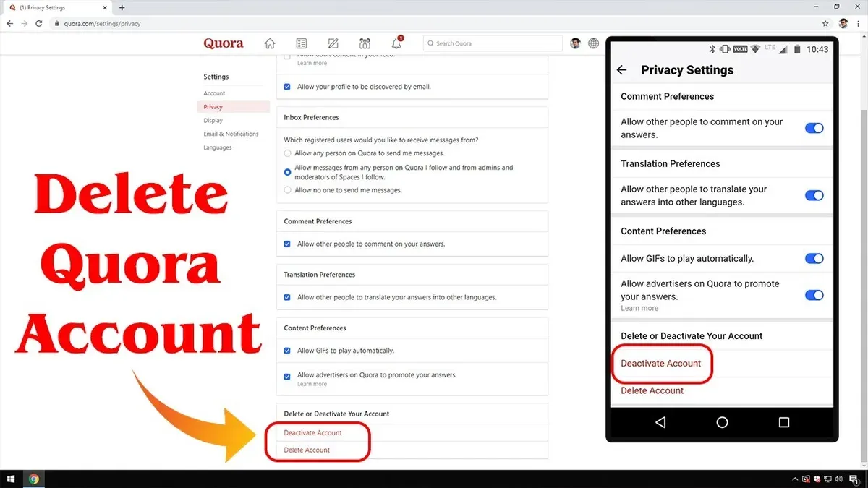
Task: Open the Windows Start button
Action: point(12,479)
